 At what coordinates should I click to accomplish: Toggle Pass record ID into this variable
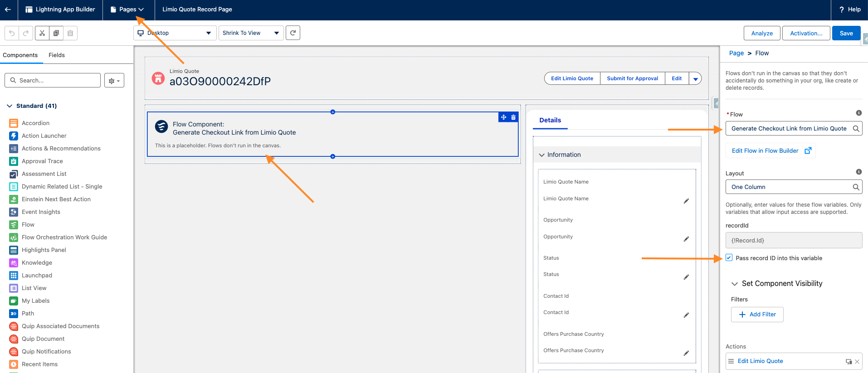coord(729,258)
